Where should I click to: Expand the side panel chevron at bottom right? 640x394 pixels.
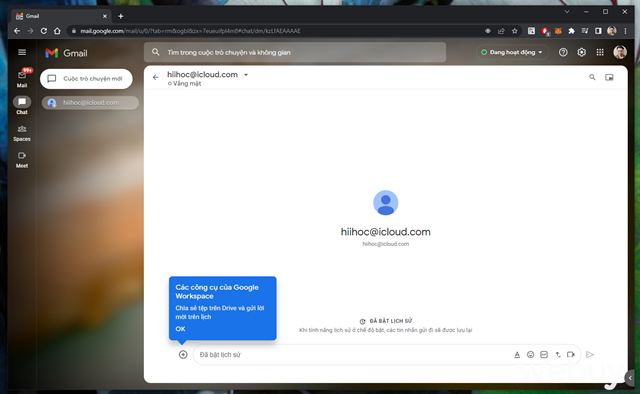coord(630,378)
